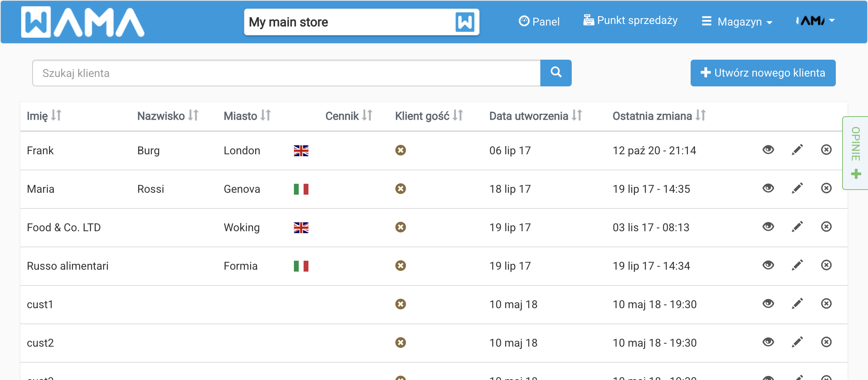
Task: View Maria Rossi customer details
Action: (x=768, y=188)
